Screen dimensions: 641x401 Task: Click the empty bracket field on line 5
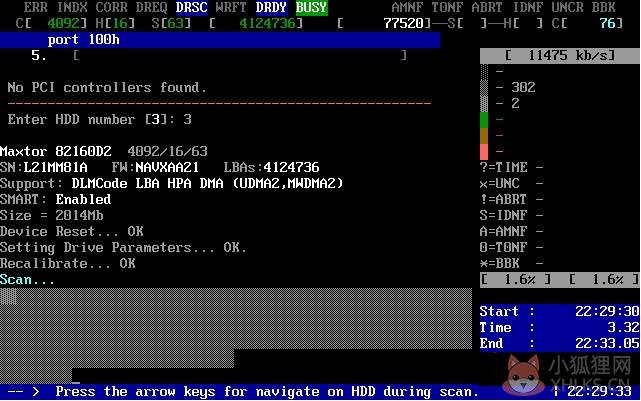pos(240,55)
